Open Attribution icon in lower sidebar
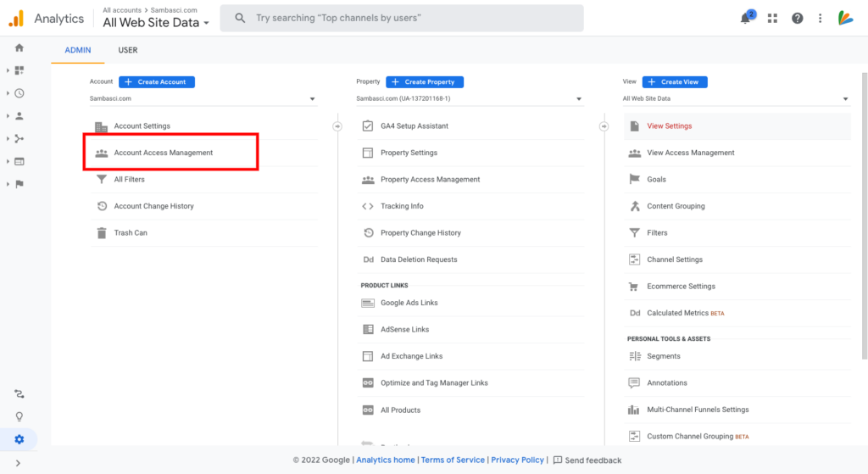The image size is (868, 474). 19,393
